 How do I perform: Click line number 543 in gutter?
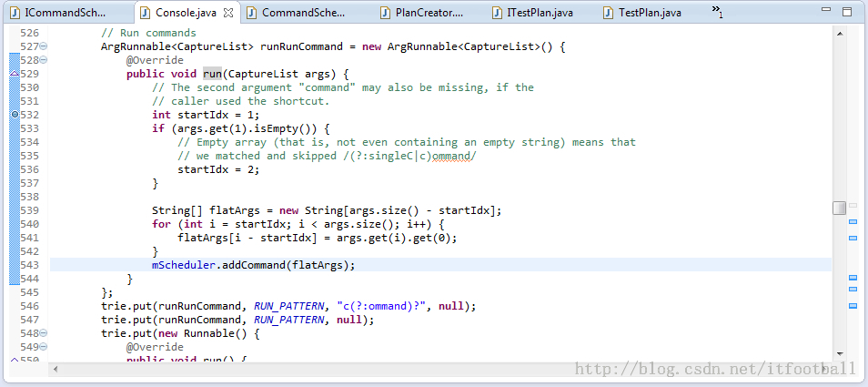tap(29, 265)
